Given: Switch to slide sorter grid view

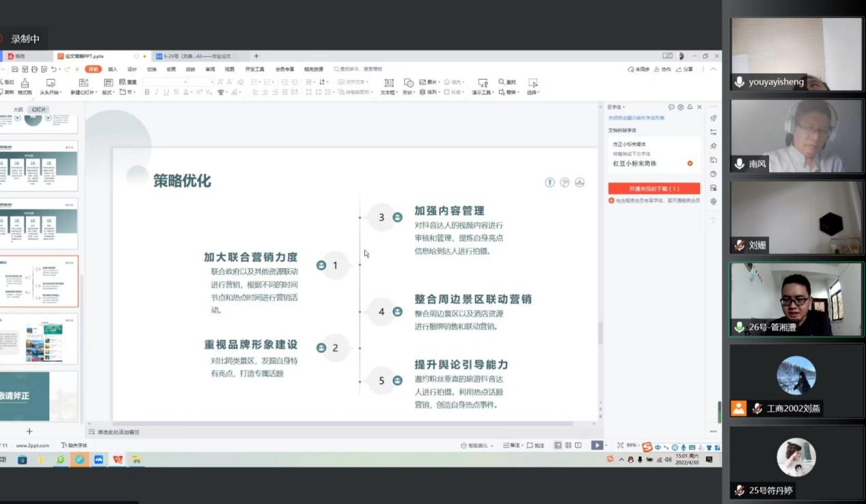Looking at the screenshot, I should (568, 445).
